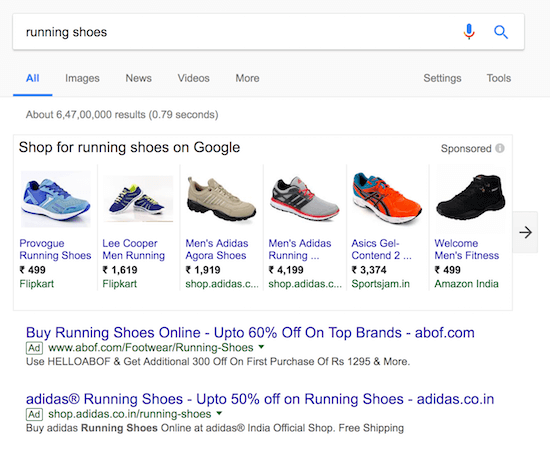Open Buy Running Shoes Online abof.com link
This screenshot has width=550, height=455.
coord(250,333)
